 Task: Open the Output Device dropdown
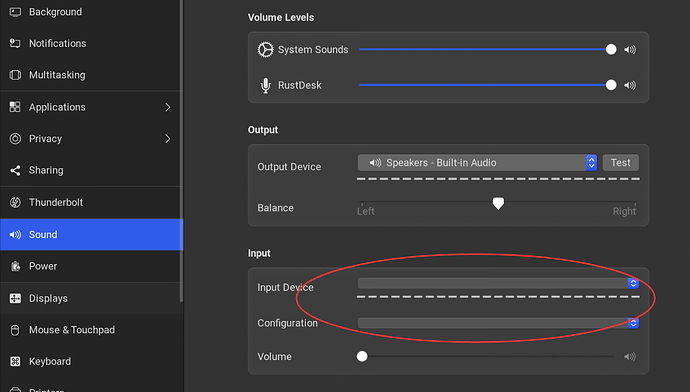[477, 163]
